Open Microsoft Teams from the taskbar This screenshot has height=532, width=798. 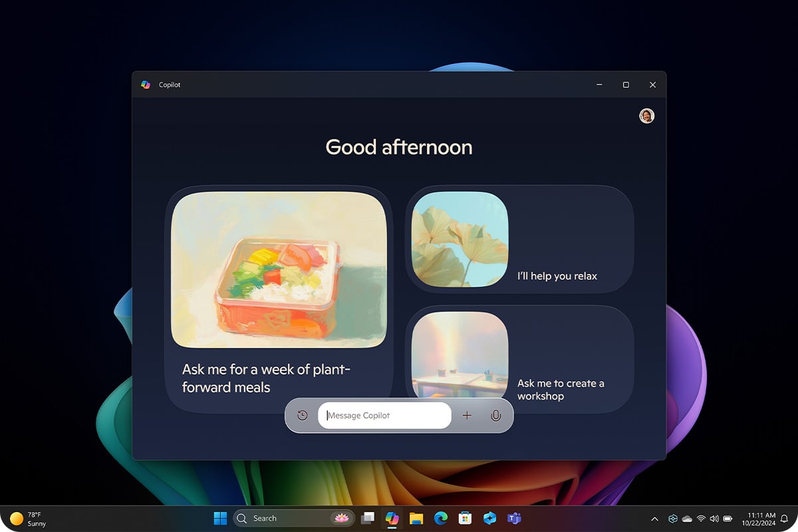pyautogui.click(x=513, y=518)
